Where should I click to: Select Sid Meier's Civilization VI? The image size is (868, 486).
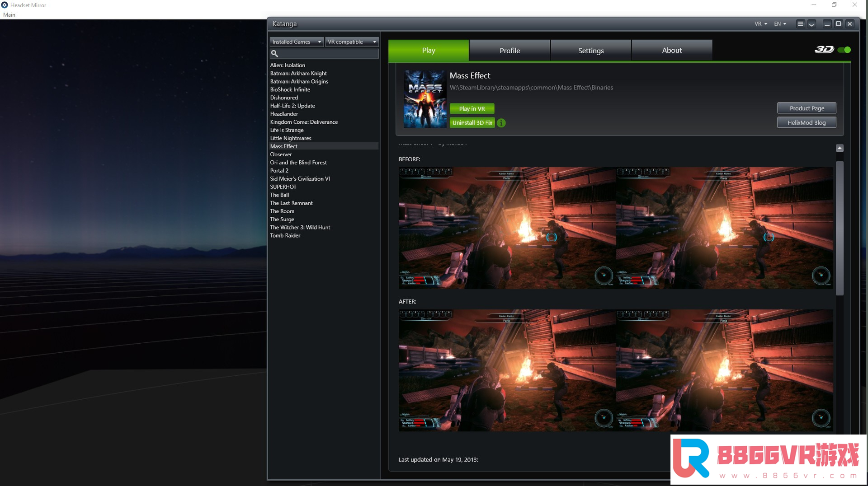click(x=324, y=179)
